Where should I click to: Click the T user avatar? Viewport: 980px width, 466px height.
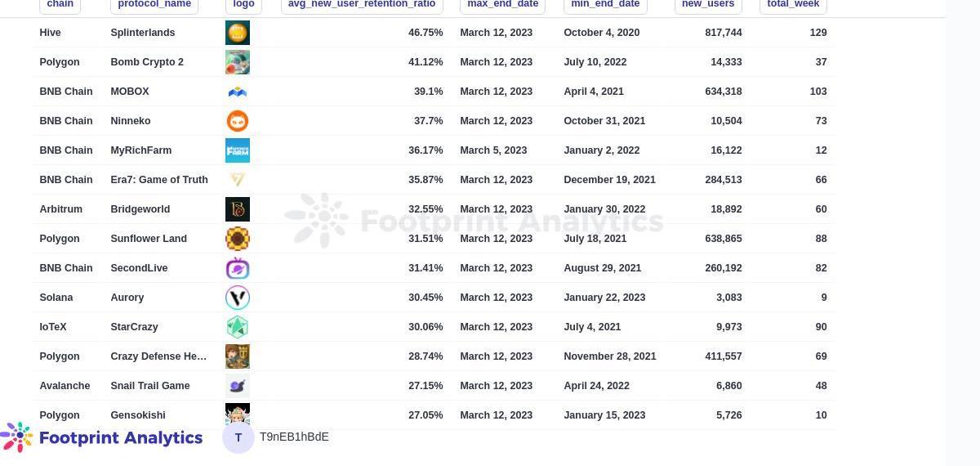tap(238, 437)
